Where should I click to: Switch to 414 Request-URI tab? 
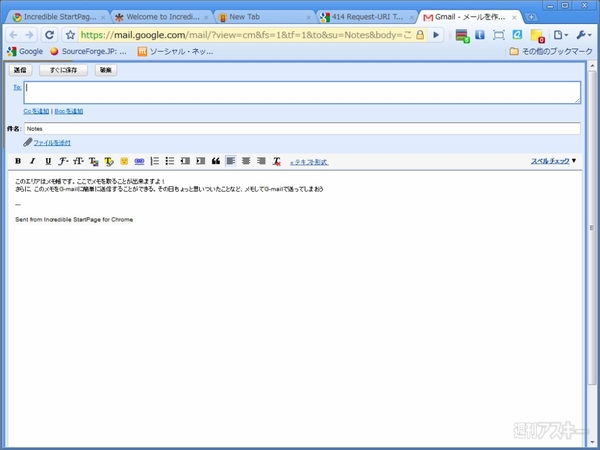367,17
